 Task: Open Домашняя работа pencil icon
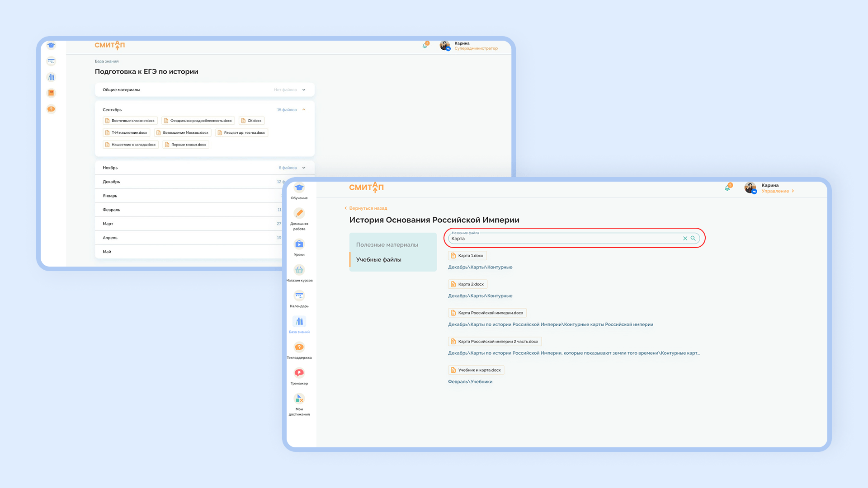299,213
